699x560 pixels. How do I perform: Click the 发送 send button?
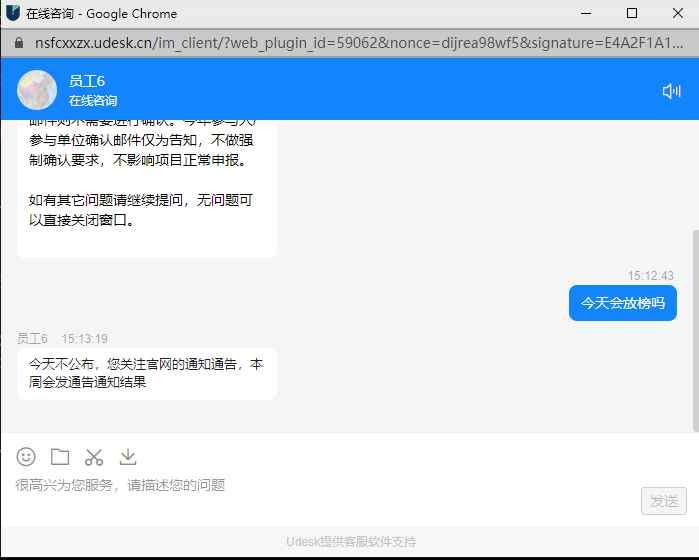(x=664, y=501)
